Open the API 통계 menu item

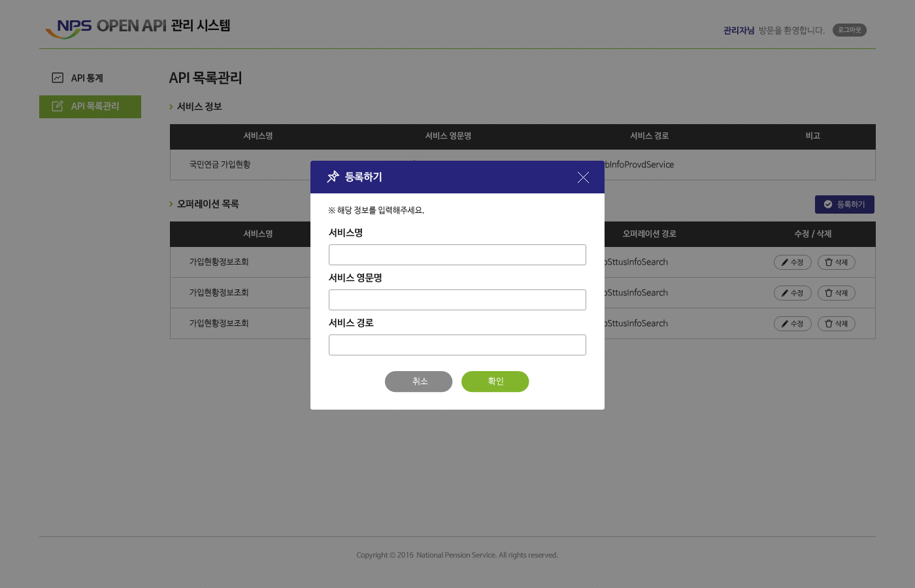pos(87,78)
